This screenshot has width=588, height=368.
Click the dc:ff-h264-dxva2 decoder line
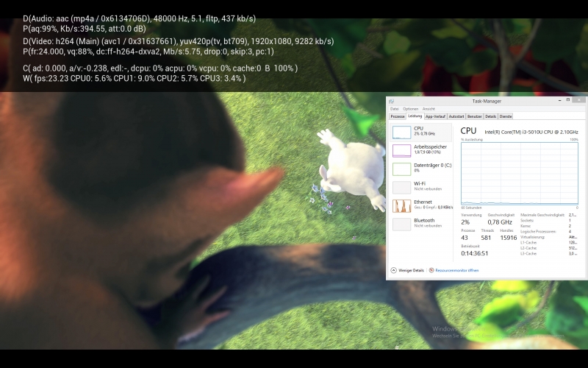coord(148,52)
